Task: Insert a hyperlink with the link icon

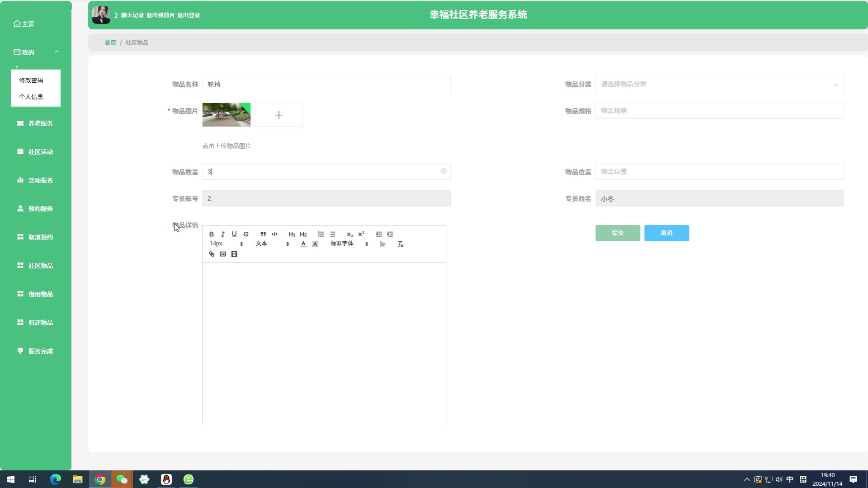Action: click(x=211, y=254)
